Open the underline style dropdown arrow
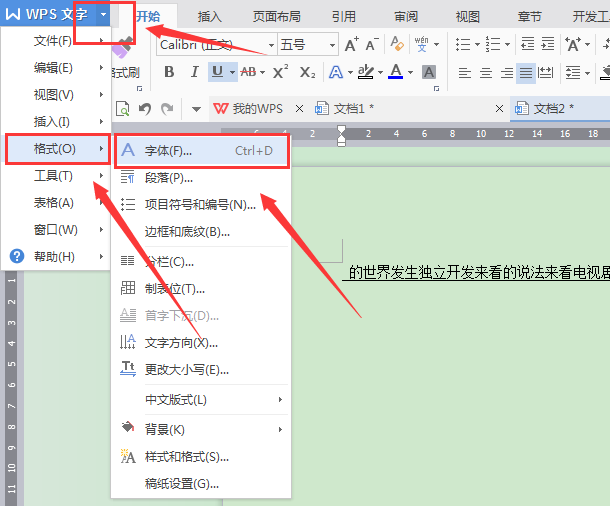 232,72
